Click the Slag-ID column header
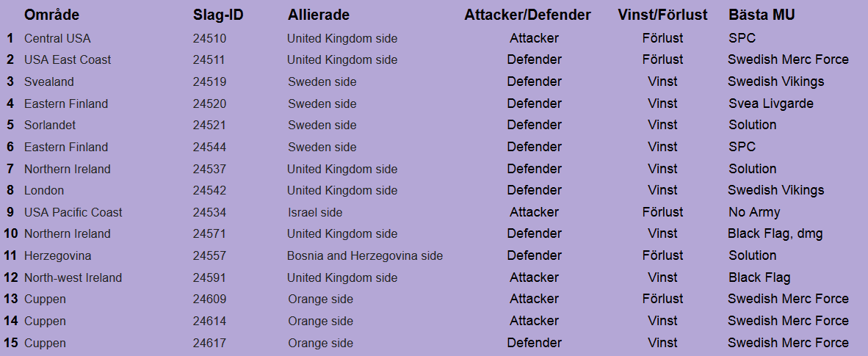 [x=218, y=15]
